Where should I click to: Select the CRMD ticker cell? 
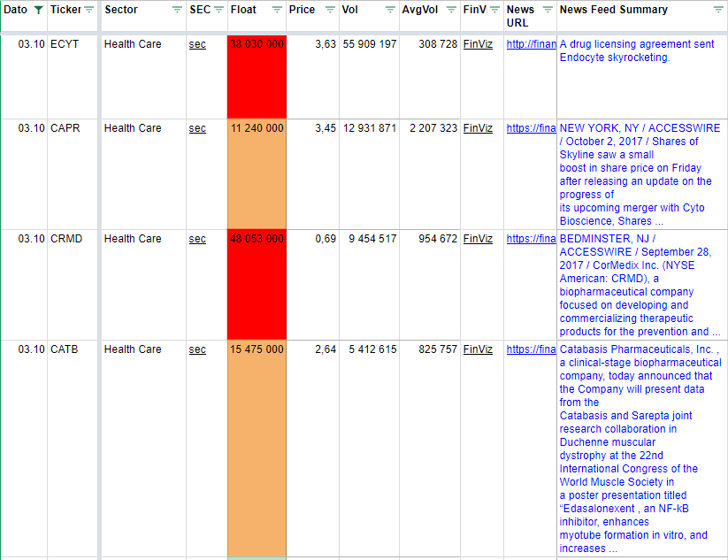(73, 285)
